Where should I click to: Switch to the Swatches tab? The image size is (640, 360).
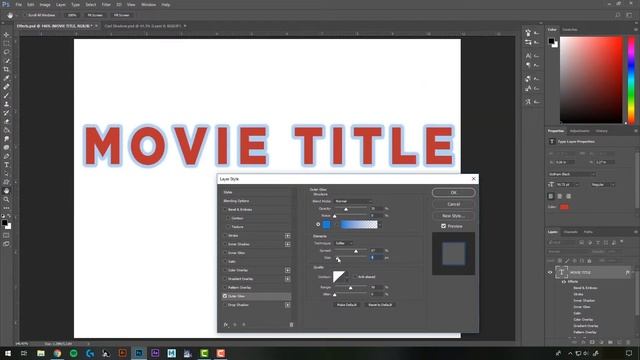pyautogui.click(x=570, y=29)
